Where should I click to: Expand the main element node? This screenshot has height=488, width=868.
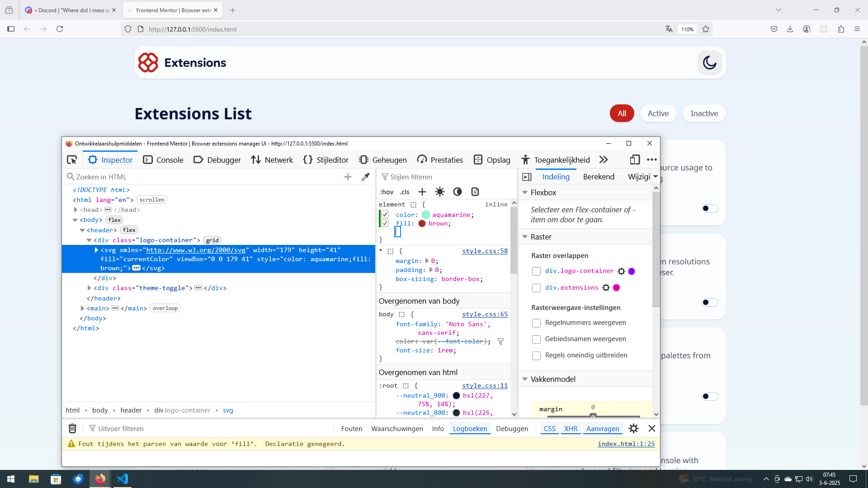82,308
